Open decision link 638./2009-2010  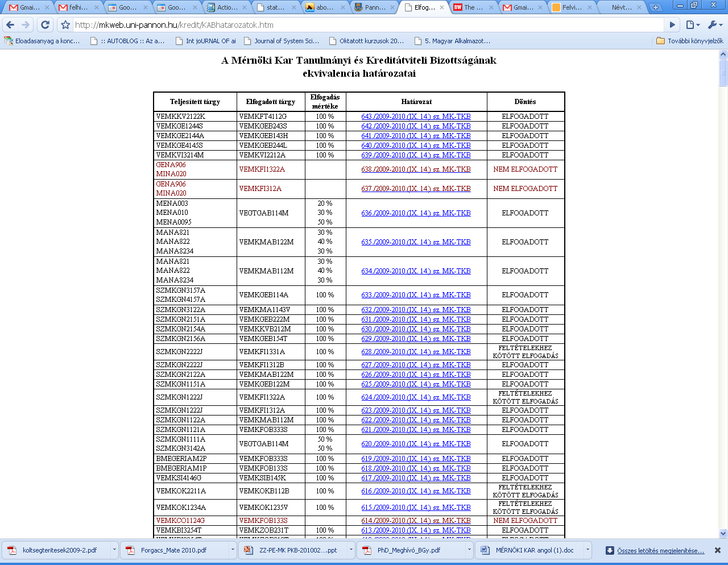pos(416,169)
